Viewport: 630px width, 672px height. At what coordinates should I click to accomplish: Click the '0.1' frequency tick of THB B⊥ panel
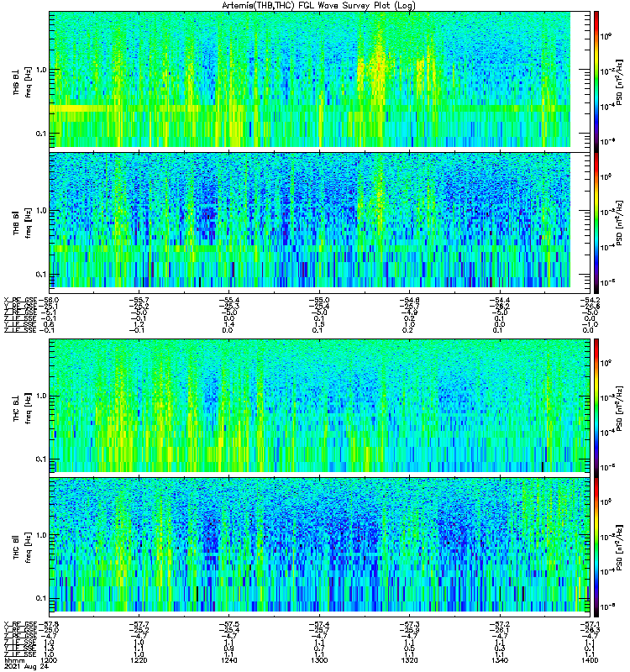click(x=41, y=134)
